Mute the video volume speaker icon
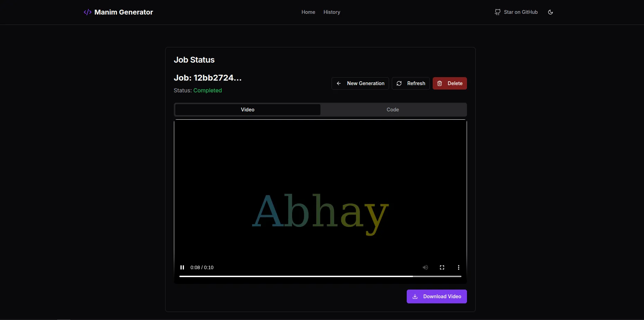 click(425, 267)
